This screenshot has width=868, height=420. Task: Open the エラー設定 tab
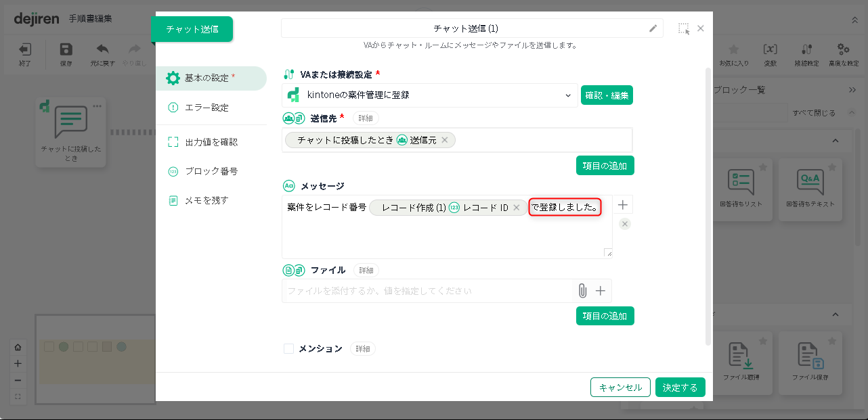(x=207, y=108)
